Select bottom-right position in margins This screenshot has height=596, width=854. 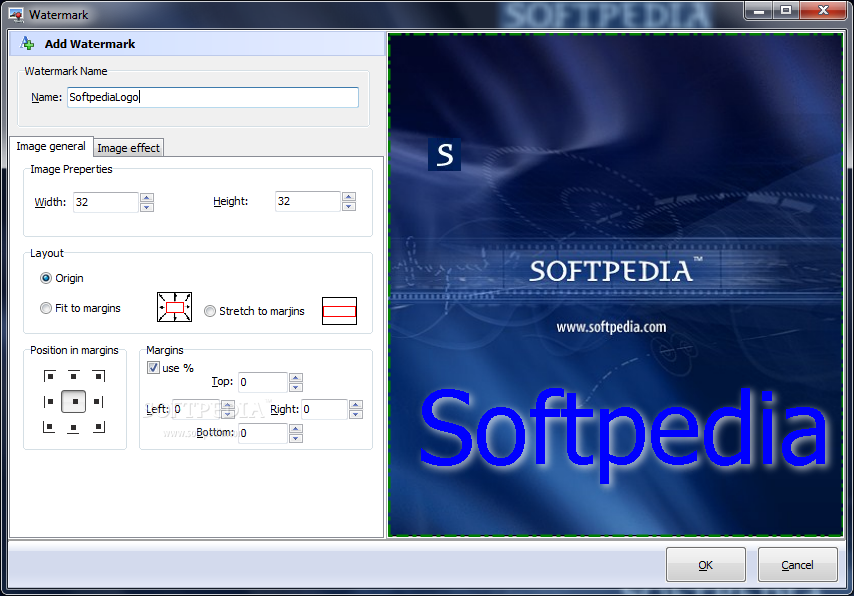click(99, 427)
